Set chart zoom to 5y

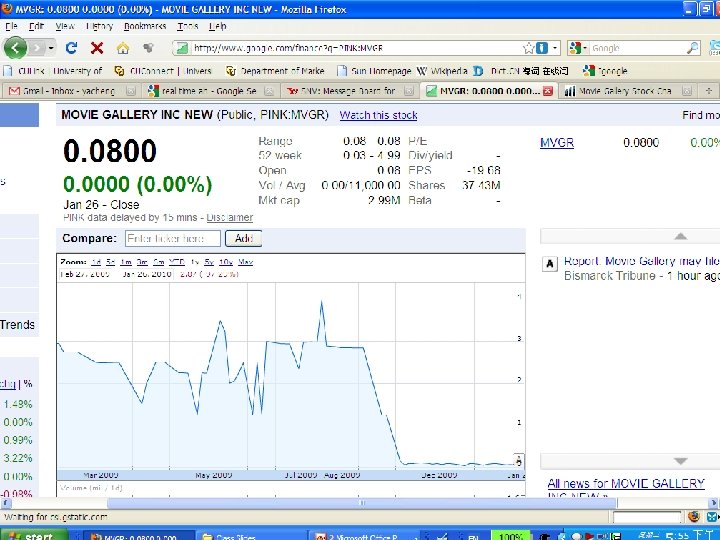point(209,262)
